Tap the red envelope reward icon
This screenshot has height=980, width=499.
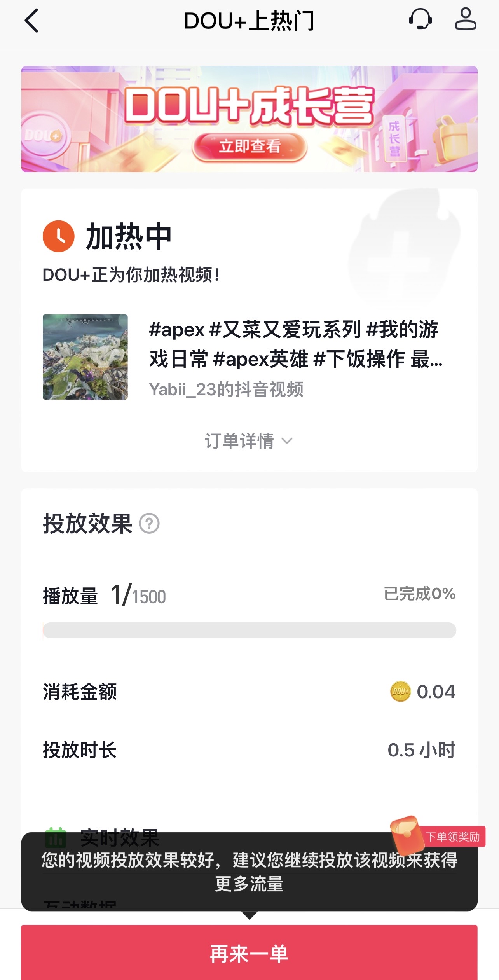pyautogui.click(x=407, y=832)
